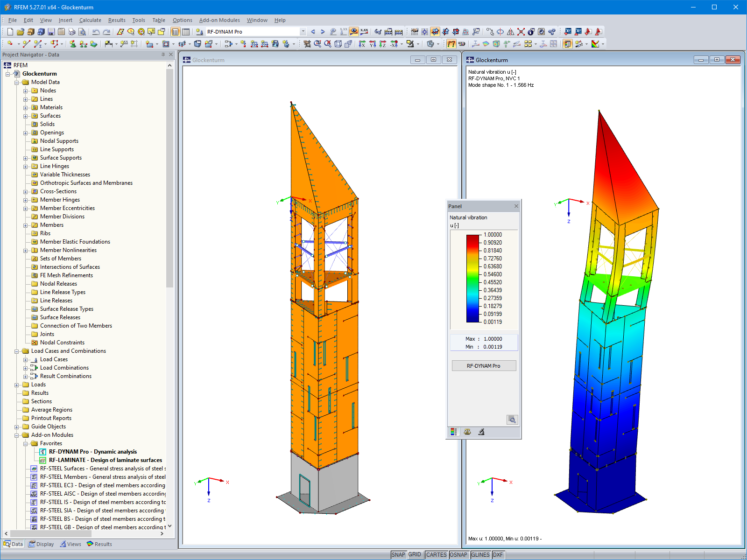This screenshot has width=747, height=560.
Task: Open the RF-DYNAM Pro load case dropdown
Action: click(303, 32)
